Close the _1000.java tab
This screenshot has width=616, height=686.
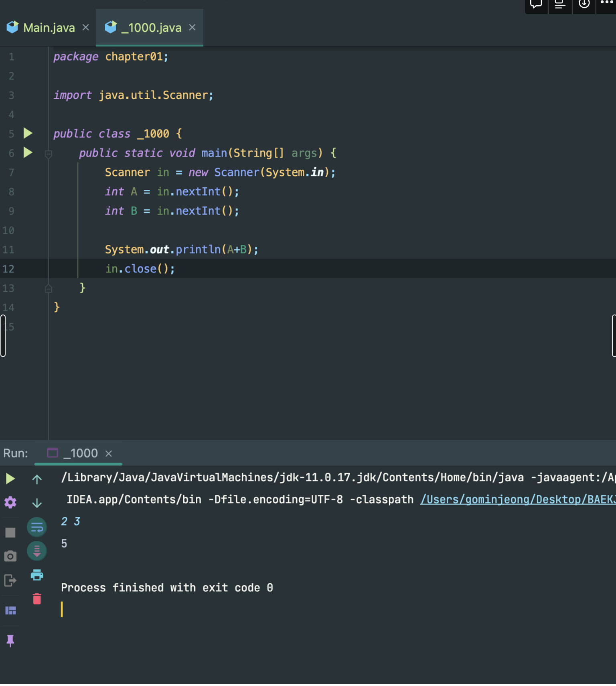192,27
